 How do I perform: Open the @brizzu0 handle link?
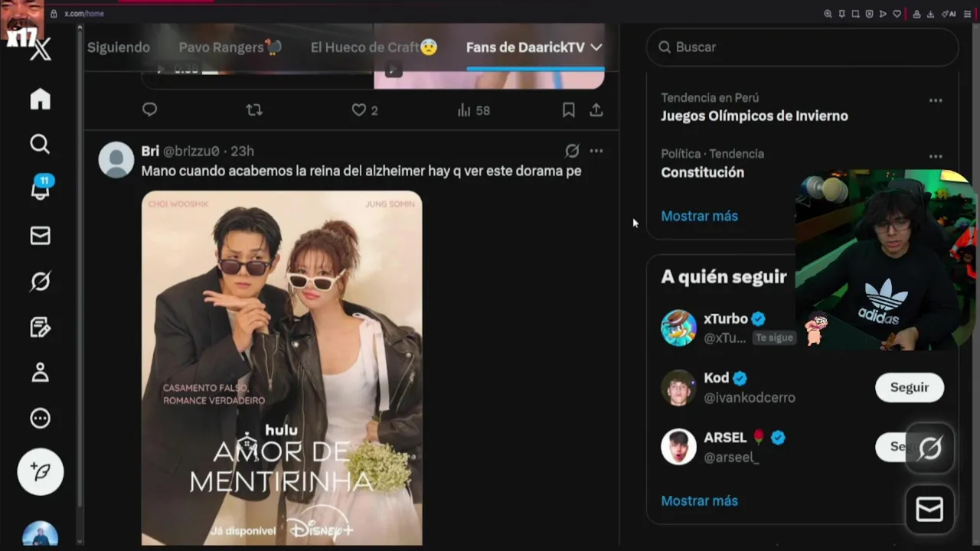pos(191,152)
